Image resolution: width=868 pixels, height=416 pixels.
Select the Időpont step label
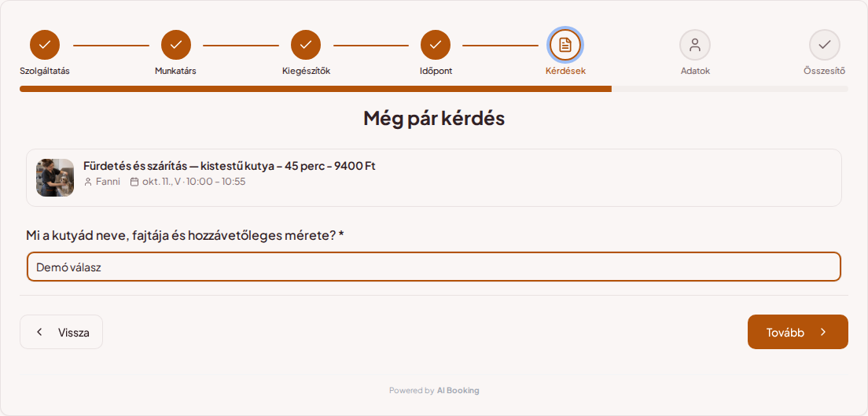[x=436, y=71]
